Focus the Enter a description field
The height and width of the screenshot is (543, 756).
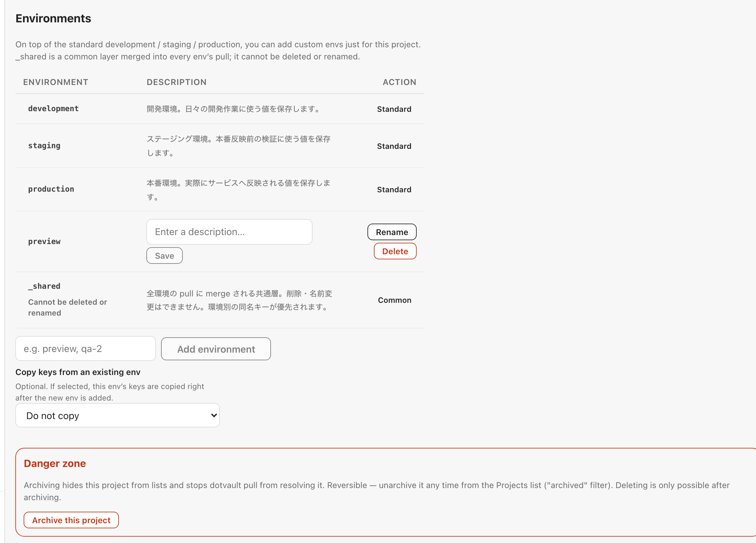(229, 232)
